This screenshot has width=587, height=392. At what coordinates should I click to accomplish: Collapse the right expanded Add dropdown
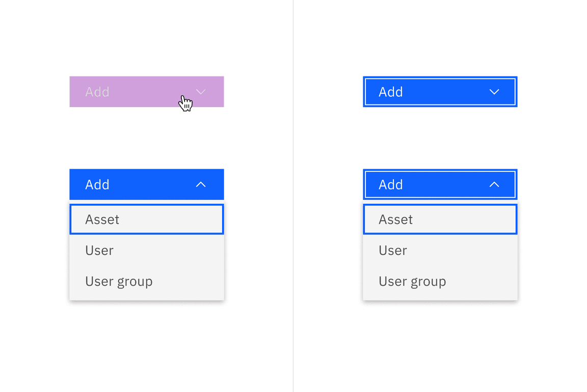(440, 184)
